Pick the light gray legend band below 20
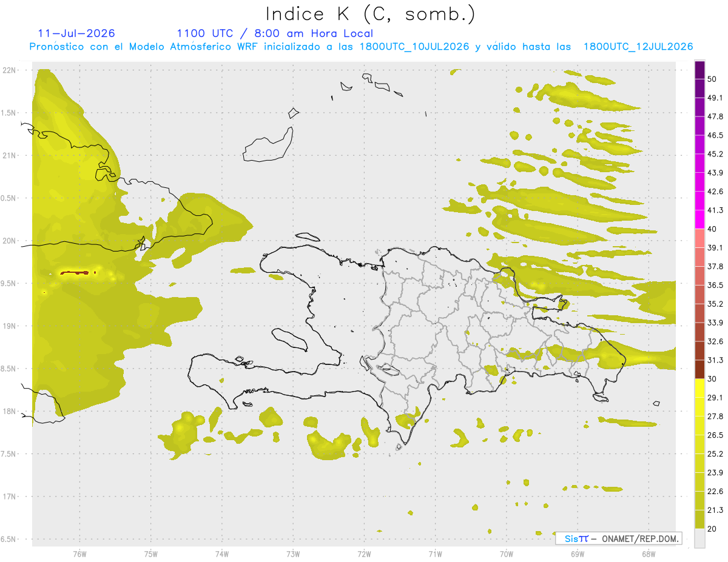728x562 pixels. [699, 538]
